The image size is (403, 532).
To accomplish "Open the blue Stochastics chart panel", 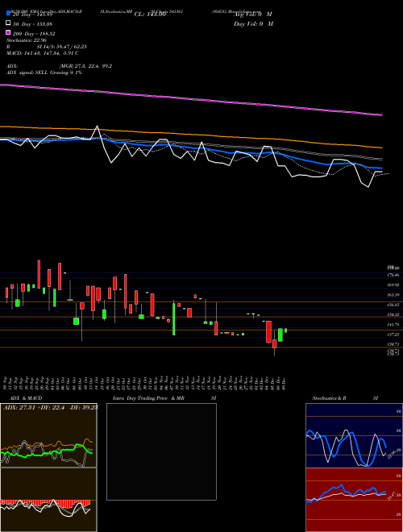I will coord(354,435).
